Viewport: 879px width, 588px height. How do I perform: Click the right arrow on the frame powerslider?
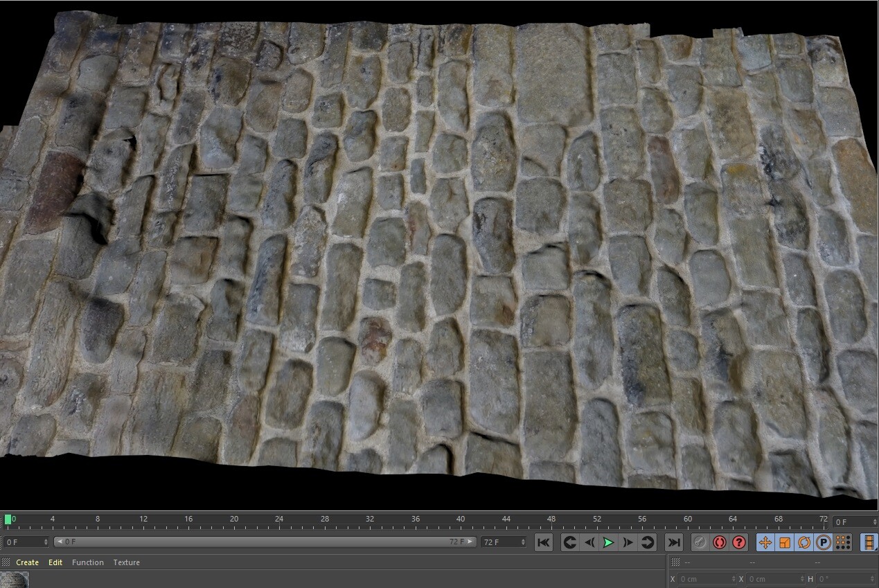469,543
